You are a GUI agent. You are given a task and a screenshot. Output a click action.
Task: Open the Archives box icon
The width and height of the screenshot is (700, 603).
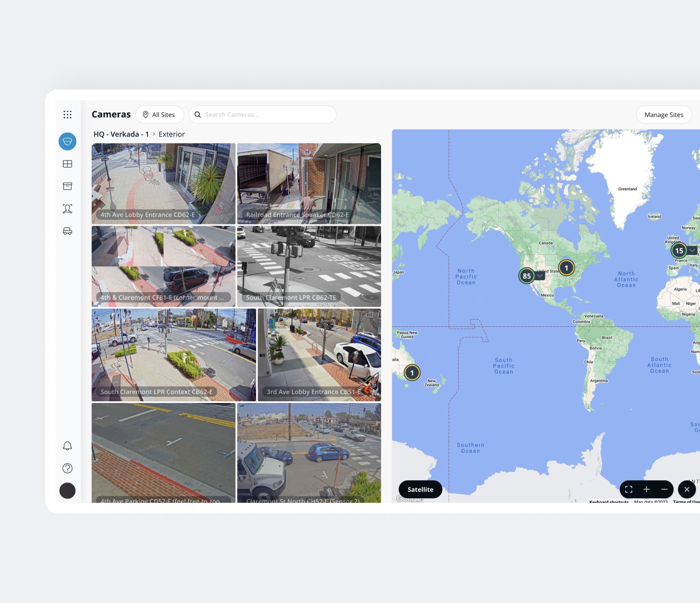[x=67, y=186]
